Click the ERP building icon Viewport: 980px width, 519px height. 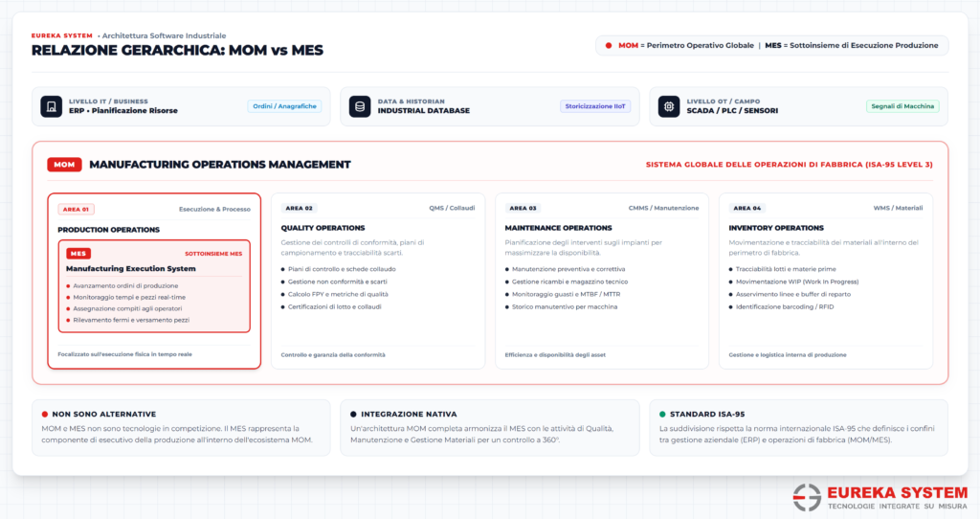52,106
